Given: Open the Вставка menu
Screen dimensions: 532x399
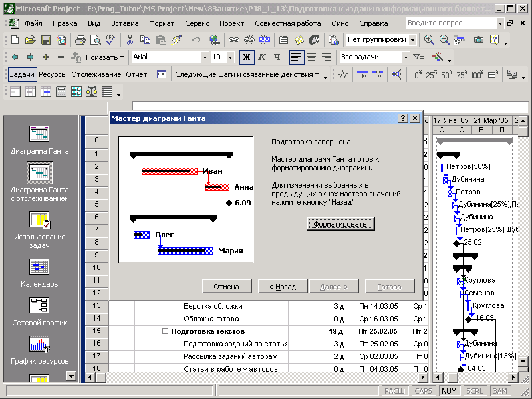Looking at the screenshot, I should coord(124,23).
